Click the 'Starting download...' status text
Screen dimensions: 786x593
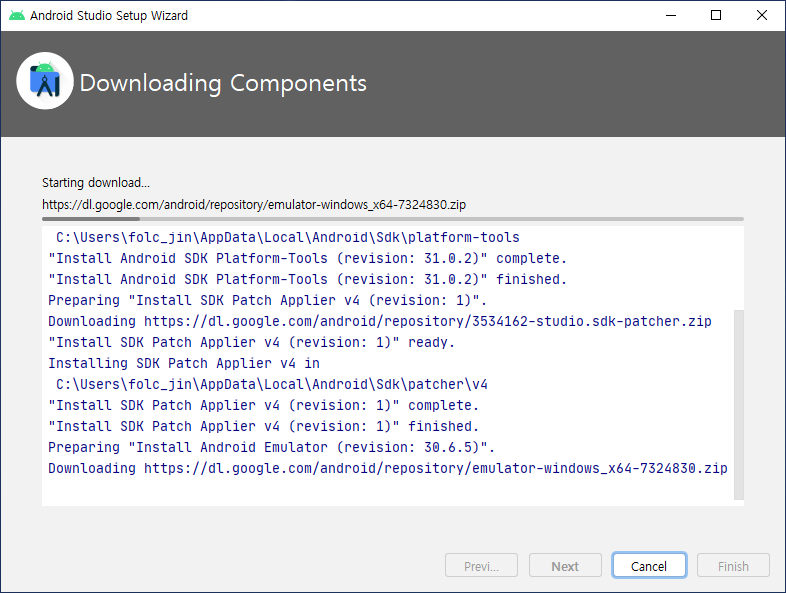[96, 182]
